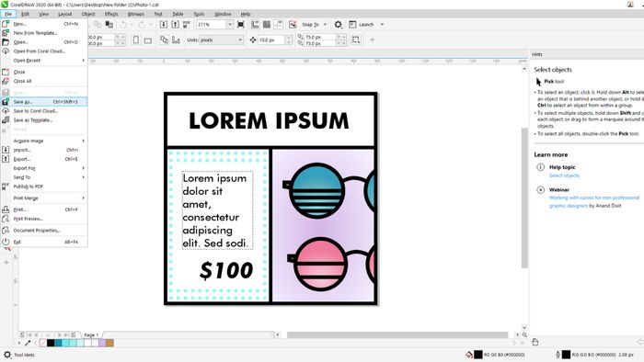Toggle Show rulers in the toolbar
The height and width of the screenshot is (362, 644).
click(255, 24)
